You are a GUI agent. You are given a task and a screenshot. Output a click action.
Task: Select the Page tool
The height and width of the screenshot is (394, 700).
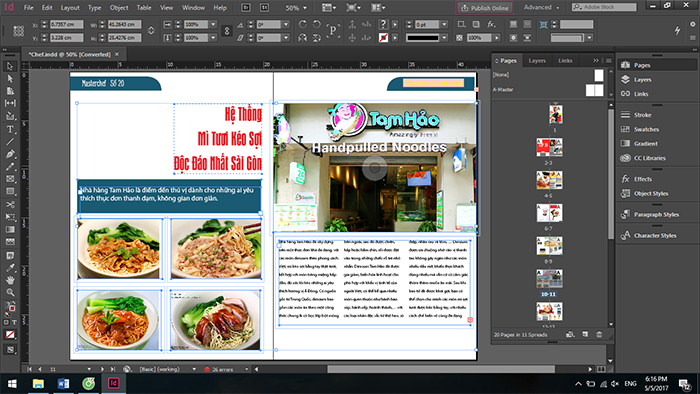pyautogui.click(x=10, y=91)
